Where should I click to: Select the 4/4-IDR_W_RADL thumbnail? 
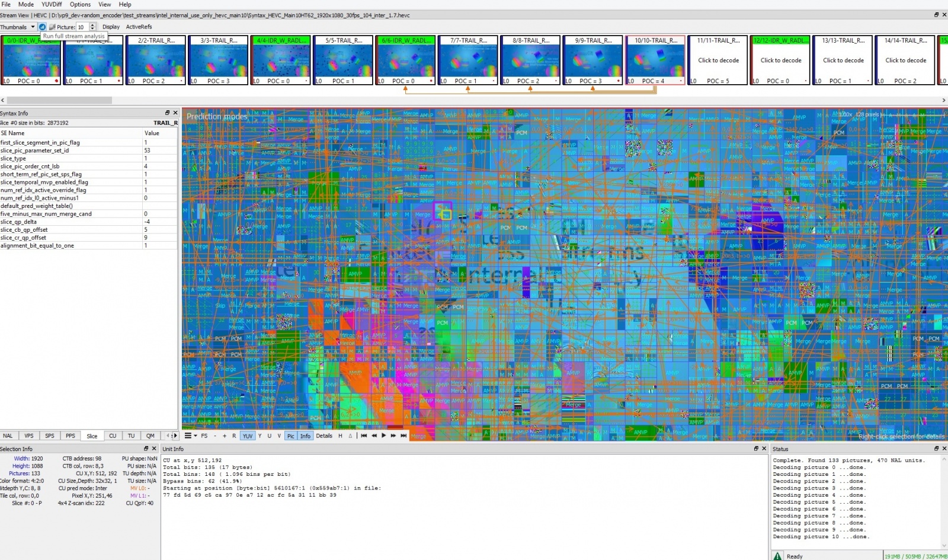click(280, 60)
